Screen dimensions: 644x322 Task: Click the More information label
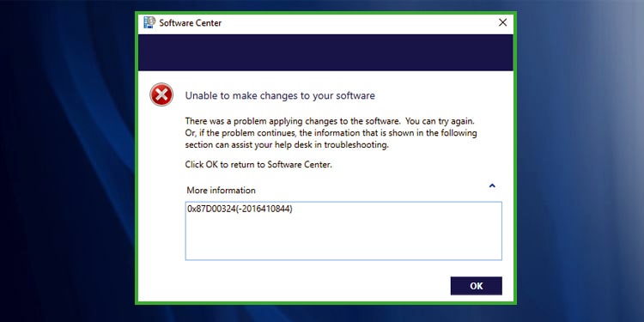click(221, 190)
